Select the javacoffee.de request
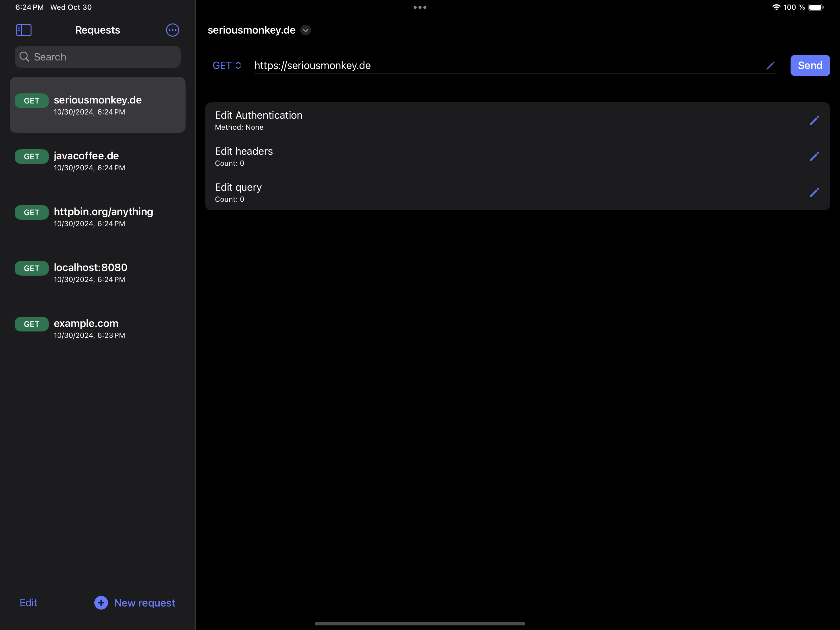This screenshot has height=630, width=840. tap(98, 161)
